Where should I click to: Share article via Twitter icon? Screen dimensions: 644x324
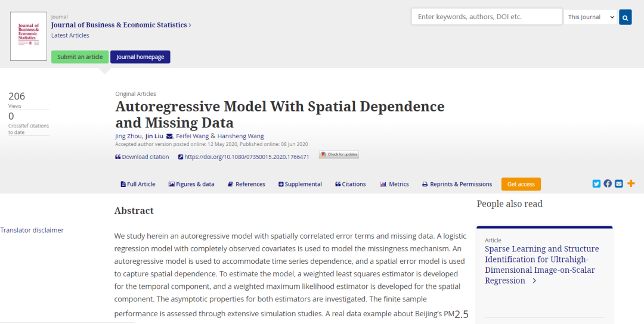pos(596,183)
